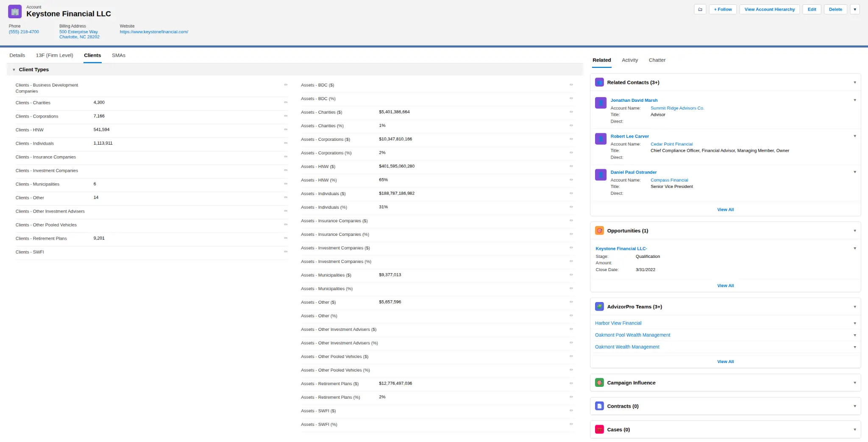Screen dimensions: 868x442
Task: Click View All under AdvizorPro Teams
Action: click(x=726, y=362)
